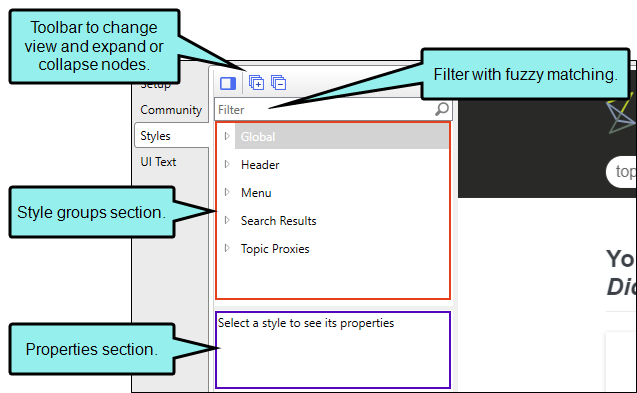
Task: Switch to the Styles tab
Action: click(x=155, y=136)
